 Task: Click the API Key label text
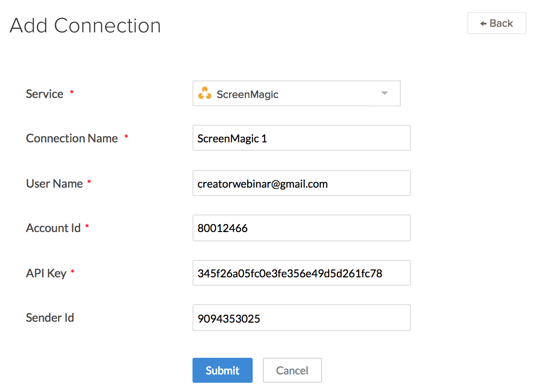[x=46, y=273]
